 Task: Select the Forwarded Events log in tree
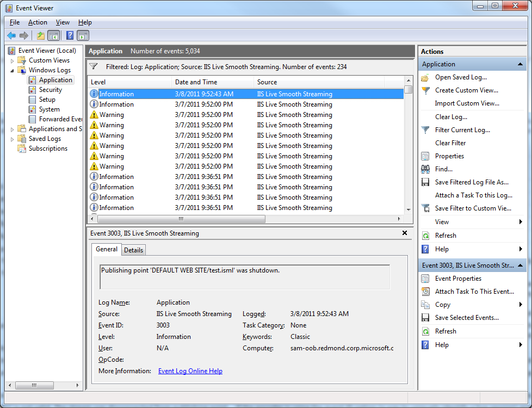pos(60,120)
